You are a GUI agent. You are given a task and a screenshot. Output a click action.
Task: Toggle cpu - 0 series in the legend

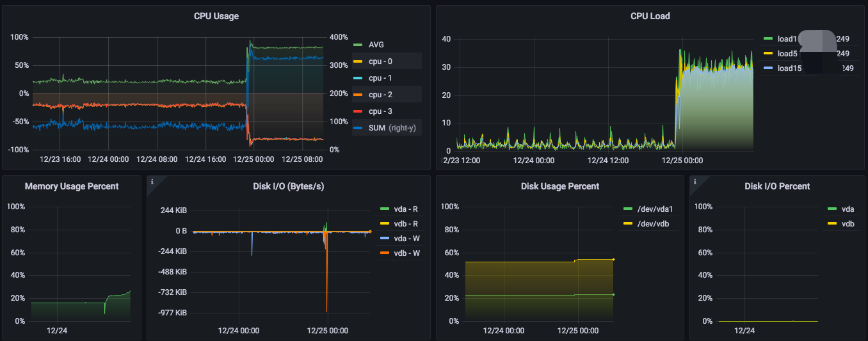tap(380, 61)
